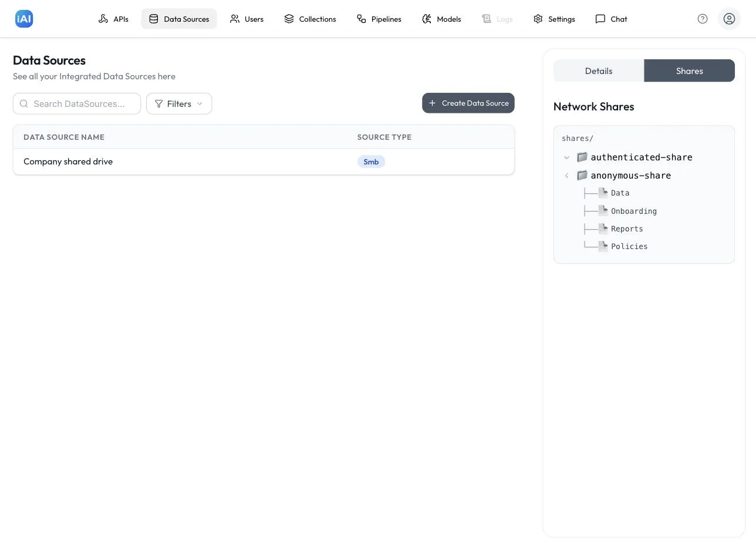This screenshot has height=548, width=756.
Task: Click Create Data Source button
Action: 468,103
